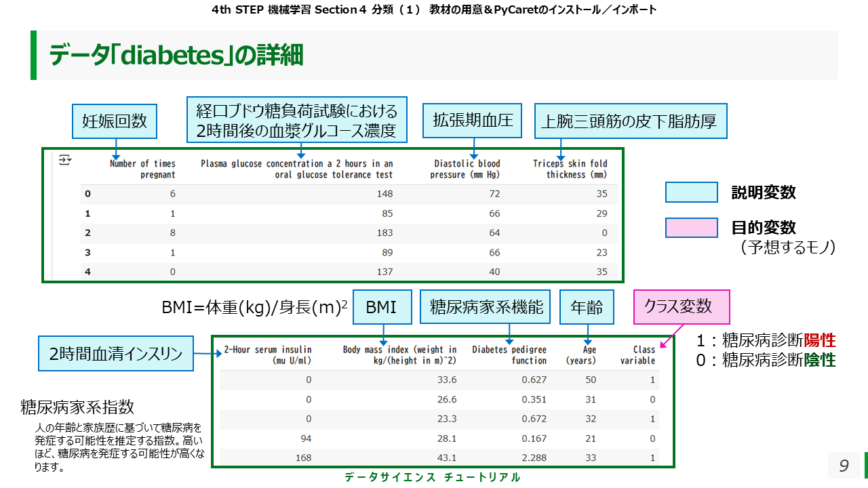Select the 糖尿病家系機能 label box
This screenshot has width=868, height=488.
(x=486, y=308)
